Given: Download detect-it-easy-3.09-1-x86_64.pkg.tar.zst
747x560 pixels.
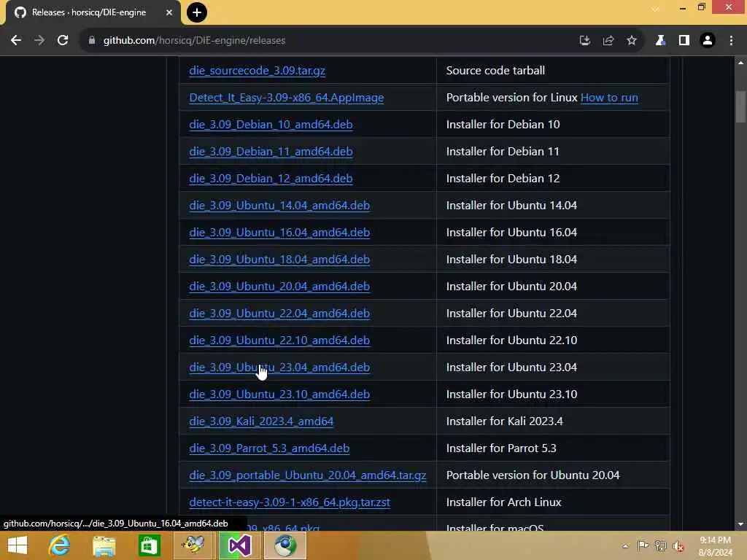Looking at the screenshot, I should point(290,502).
